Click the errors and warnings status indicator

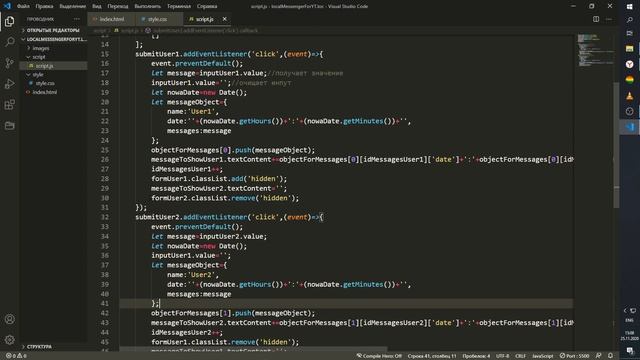pyautogui.click(x=16, y=356)
